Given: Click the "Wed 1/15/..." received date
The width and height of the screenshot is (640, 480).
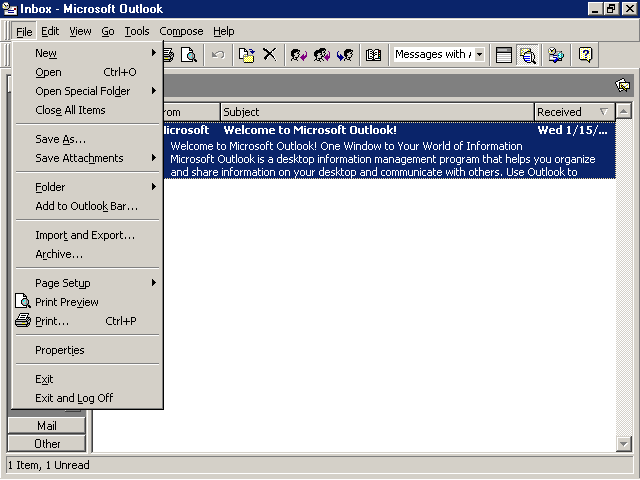Looking at the screenshot, I should pos(572,130).
